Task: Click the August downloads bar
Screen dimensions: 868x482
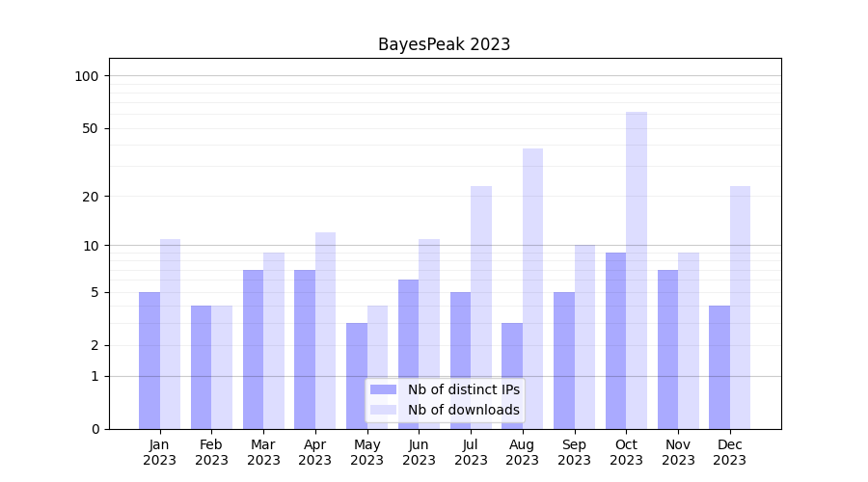Action: 532,288
